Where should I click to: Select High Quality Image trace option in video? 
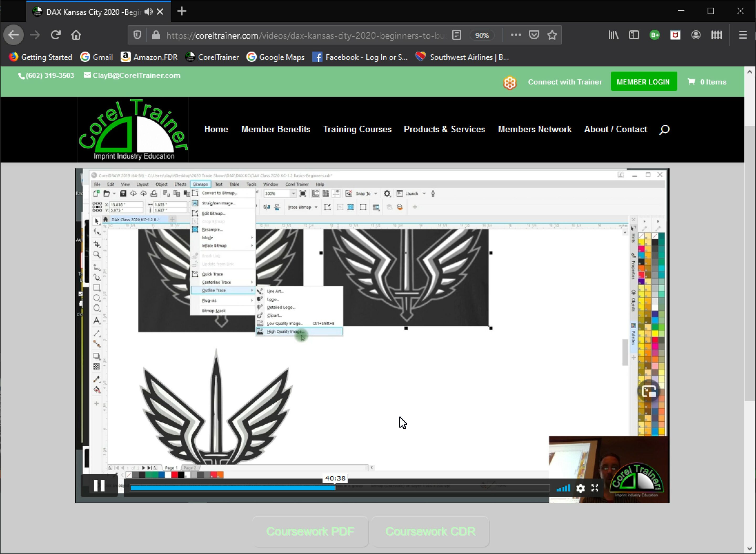(x=299, y=331)
